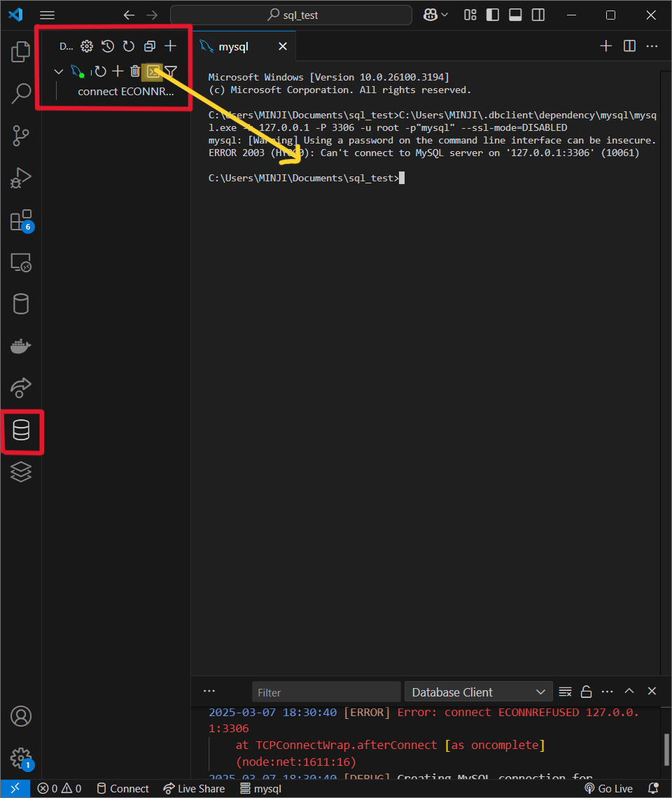Open errors and warnings count in status bar
672x798 pixels.
pyautogui.click(x=59, y=788)
